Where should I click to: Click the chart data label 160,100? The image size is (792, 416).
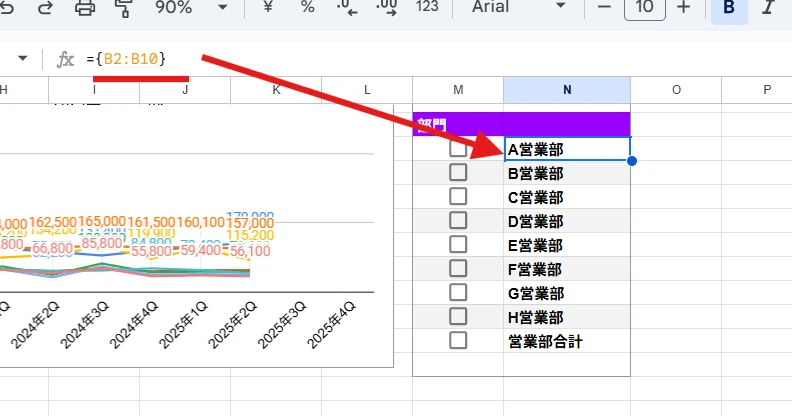click(x=201, y=222)
